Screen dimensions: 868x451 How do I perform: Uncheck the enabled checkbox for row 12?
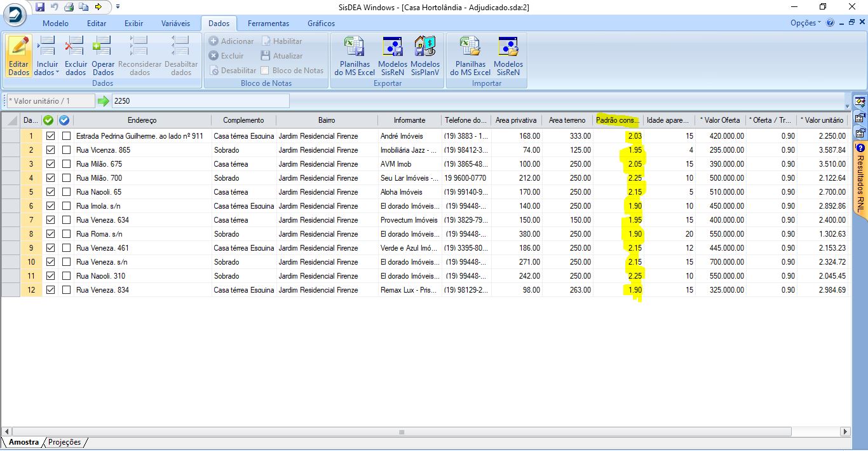50,289
